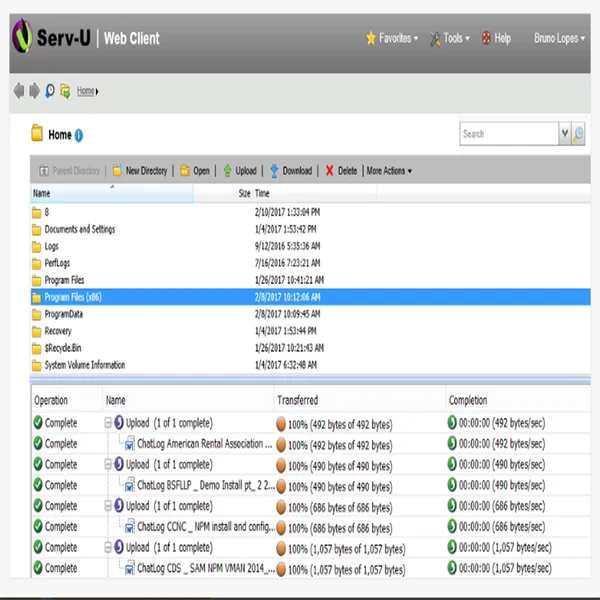The height and width of the screenshot is (600, 600).
Task: Collapse the 490 bytes Upload group
Action: (x=108, y=465)
